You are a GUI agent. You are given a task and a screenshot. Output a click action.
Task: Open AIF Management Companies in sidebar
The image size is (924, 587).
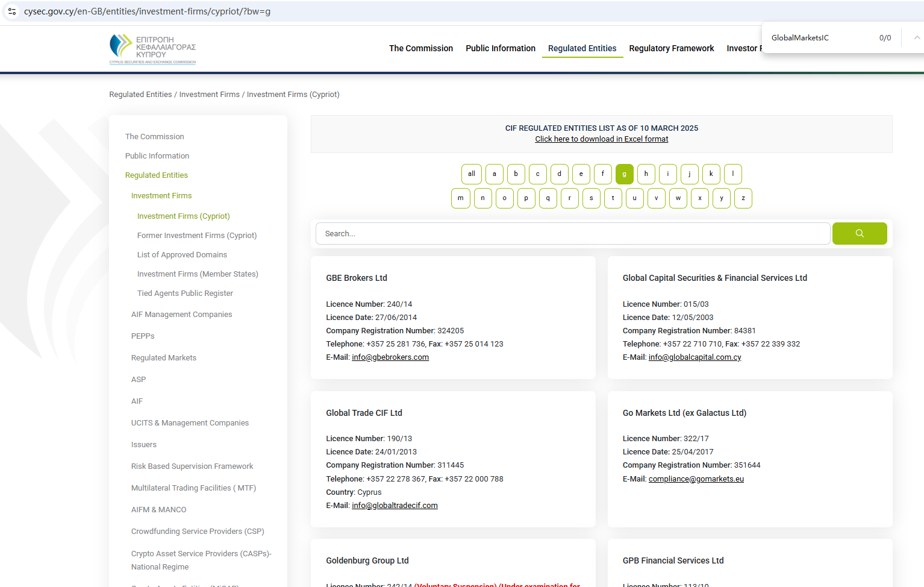(x=181, y=315)
